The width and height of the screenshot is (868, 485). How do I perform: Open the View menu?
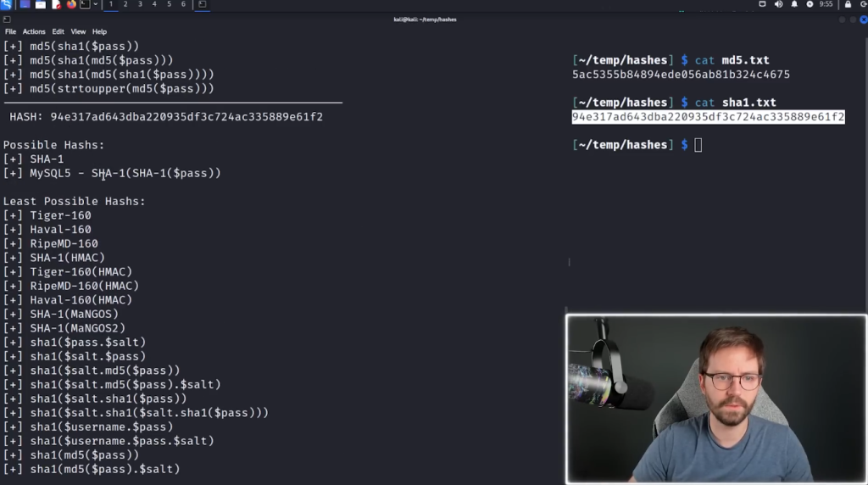tap(78, 31)
